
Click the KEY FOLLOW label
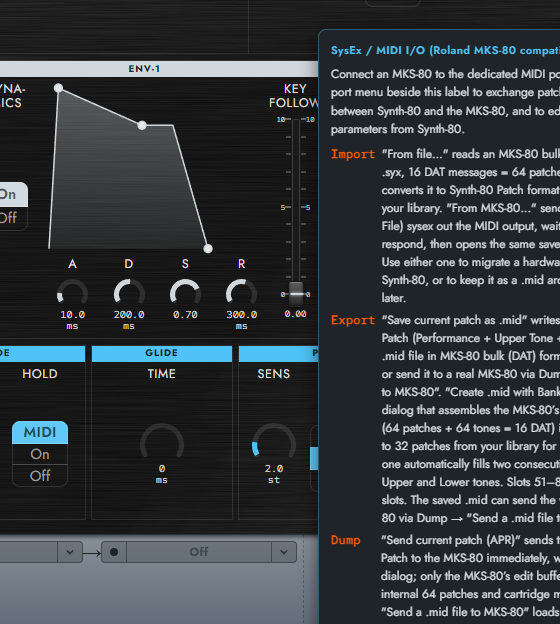coord(295,96)
